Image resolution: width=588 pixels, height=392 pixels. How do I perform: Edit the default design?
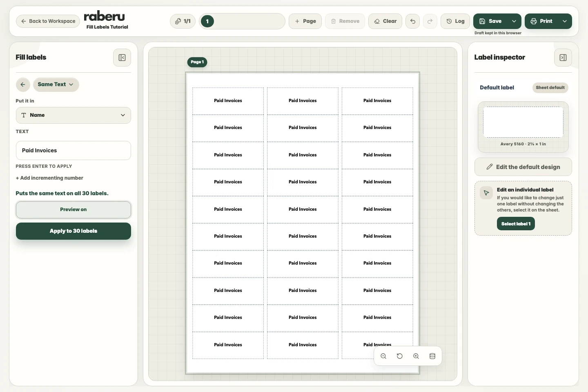(523, 167)
